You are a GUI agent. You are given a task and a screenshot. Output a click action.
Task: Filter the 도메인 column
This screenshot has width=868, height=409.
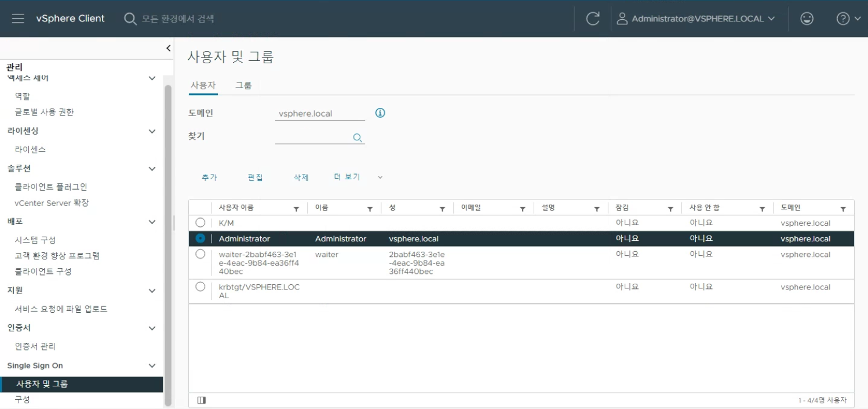tap(843, 209)
